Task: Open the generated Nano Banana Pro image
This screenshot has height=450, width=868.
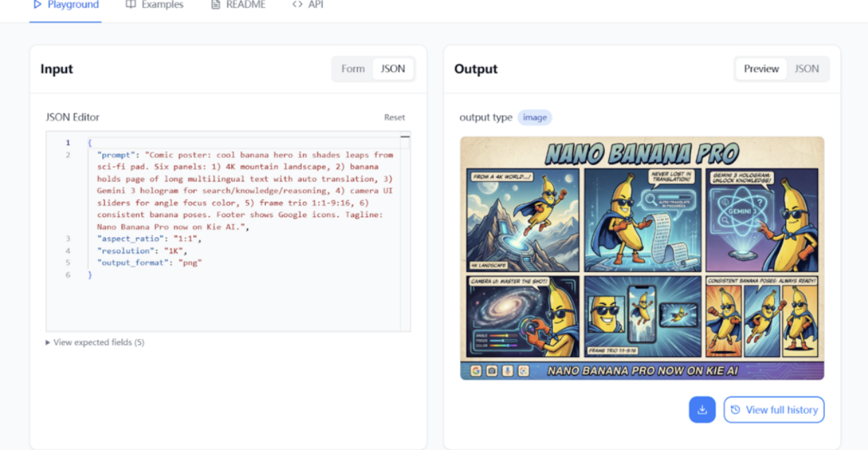Action: tap(642, 258)
